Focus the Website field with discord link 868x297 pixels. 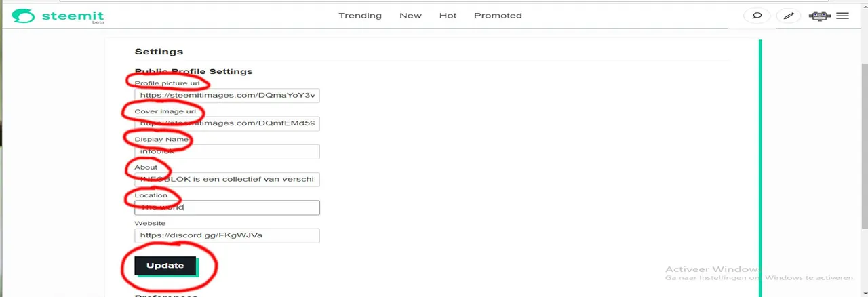click(226, 235)
